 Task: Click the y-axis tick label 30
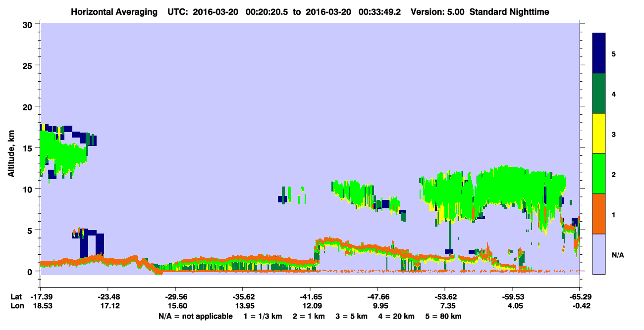[29, 24]
